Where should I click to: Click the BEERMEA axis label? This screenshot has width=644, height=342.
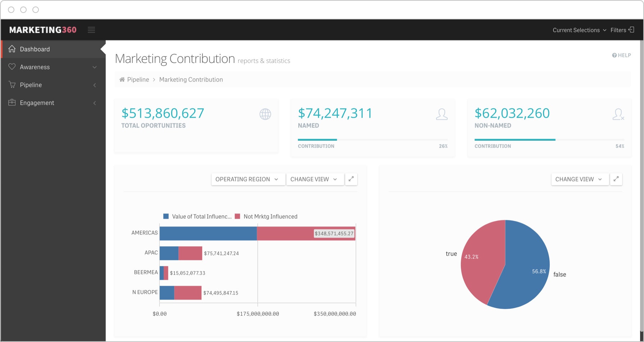[146, 272]
